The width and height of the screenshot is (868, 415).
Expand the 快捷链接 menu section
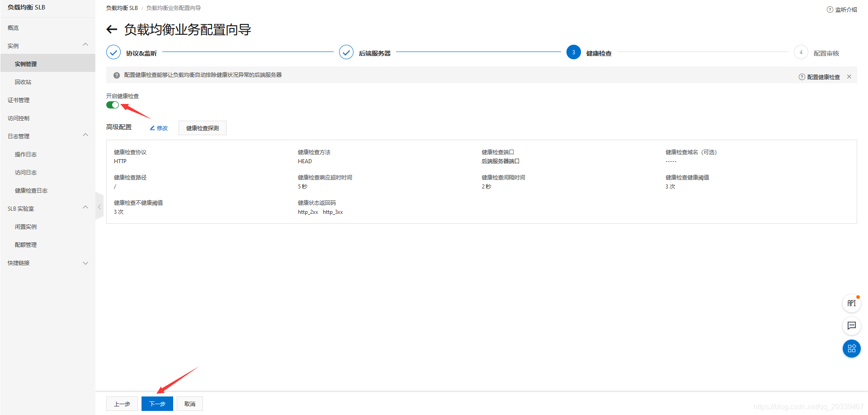(x=85, y=263)
